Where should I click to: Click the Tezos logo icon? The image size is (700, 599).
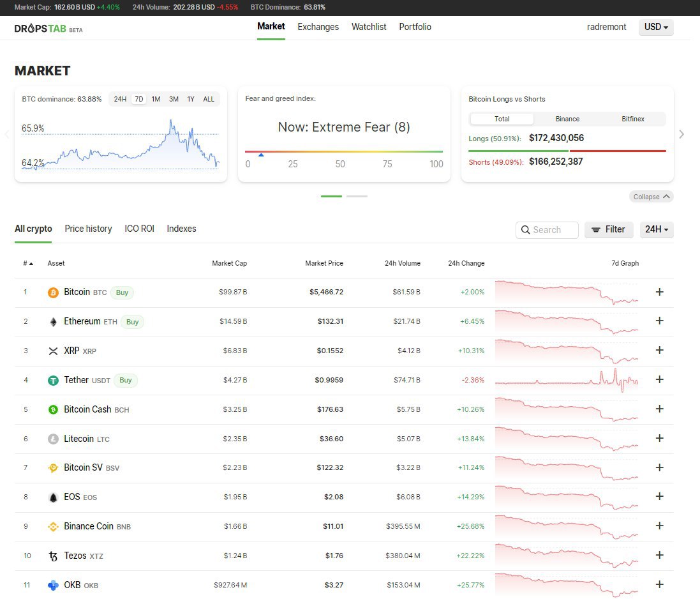pyautogui.click(x=53, y=556)
